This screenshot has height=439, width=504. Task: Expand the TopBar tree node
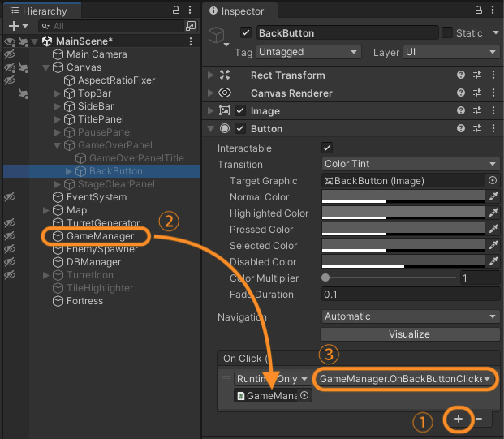57,93
